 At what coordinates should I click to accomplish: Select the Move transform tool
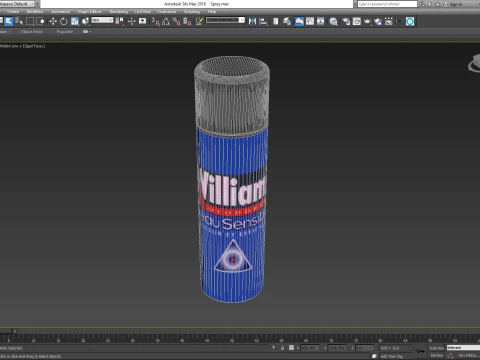53,22
